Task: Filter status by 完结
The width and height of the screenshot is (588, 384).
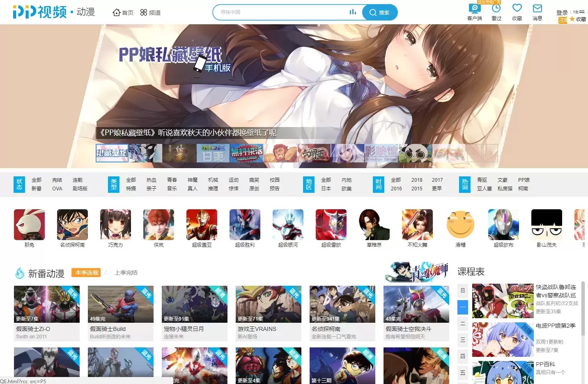Action: [x=57, y=180]
